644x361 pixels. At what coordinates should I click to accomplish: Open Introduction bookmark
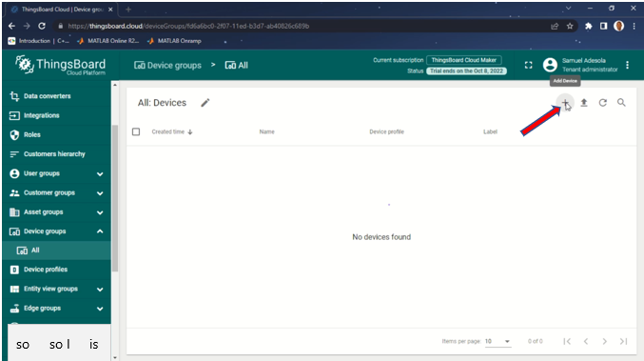pyautogui.click(x=39, y=41)
